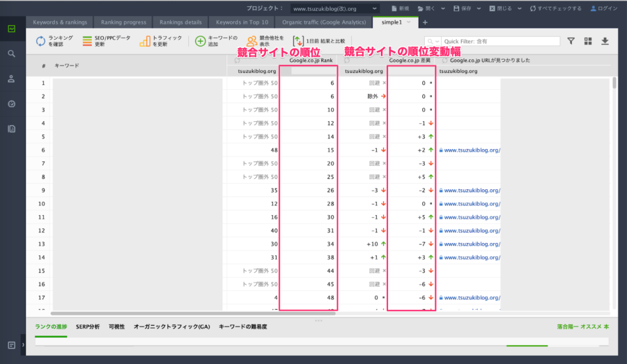Screen dimensions: 627x364
Task: Select 可視性 bottom tab
Action: tap(116, 327)
